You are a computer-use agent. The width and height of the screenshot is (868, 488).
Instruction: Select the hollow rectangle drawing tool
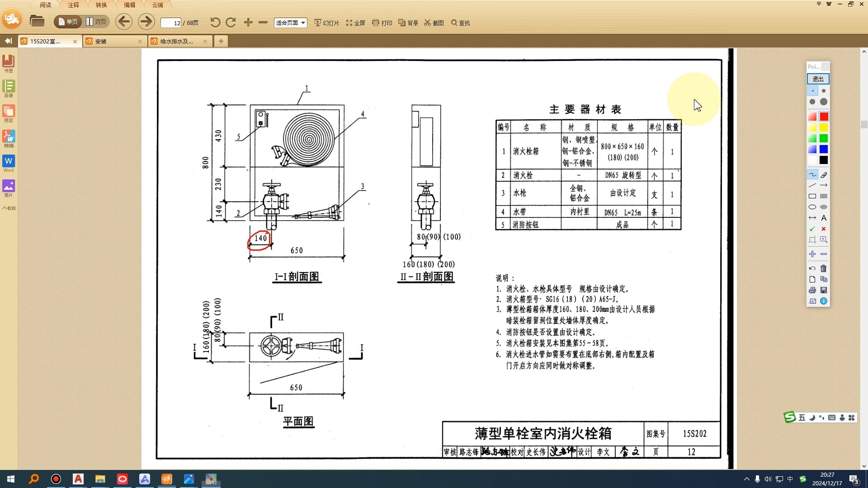812,196
